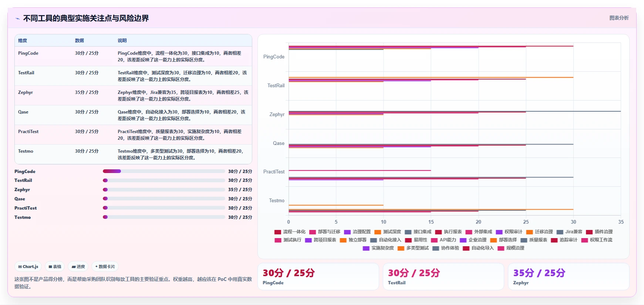Click the Zephyr progress bar

tap(164, 190)
